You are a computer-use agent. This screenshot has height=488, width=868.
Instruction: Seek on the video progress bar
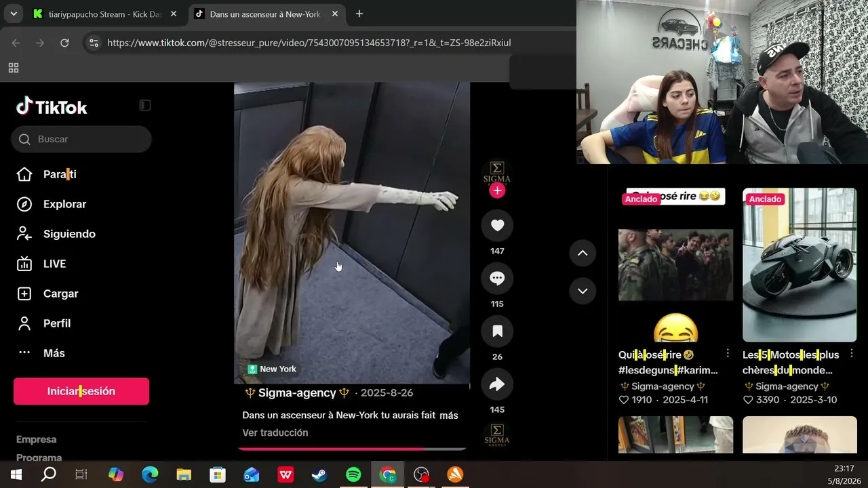tap(352, 448)
